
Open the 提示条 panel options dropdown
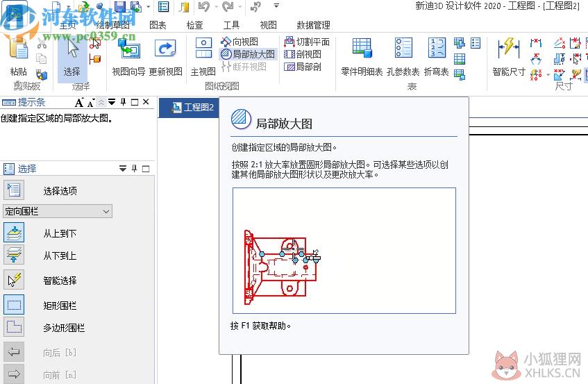click(x=112, y=101)
